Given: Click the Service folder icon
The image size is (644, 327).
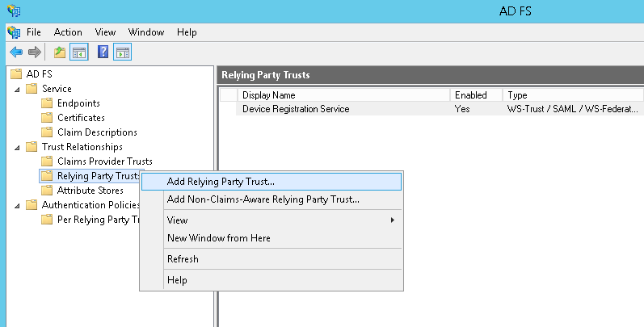Looking at the screenshot, I should pyautogui.click(x=32, y=89).
